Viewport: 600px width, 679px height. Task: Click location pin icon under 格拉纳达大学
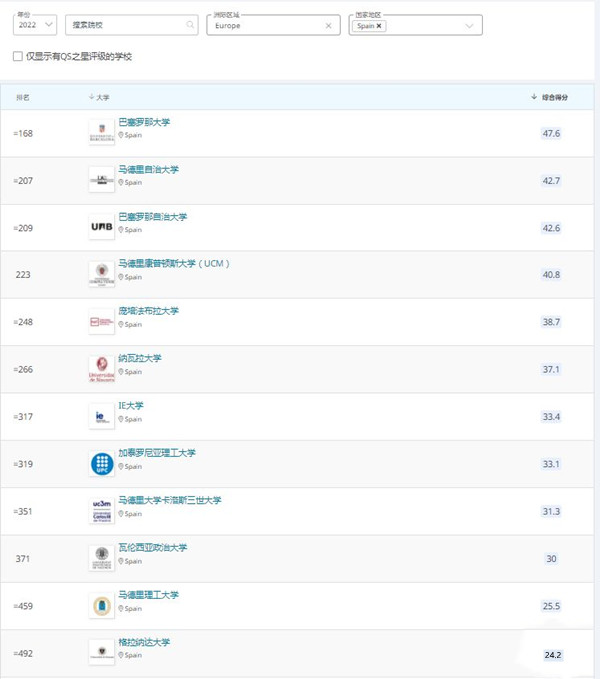pyautogui.click(x=121, y=655)
